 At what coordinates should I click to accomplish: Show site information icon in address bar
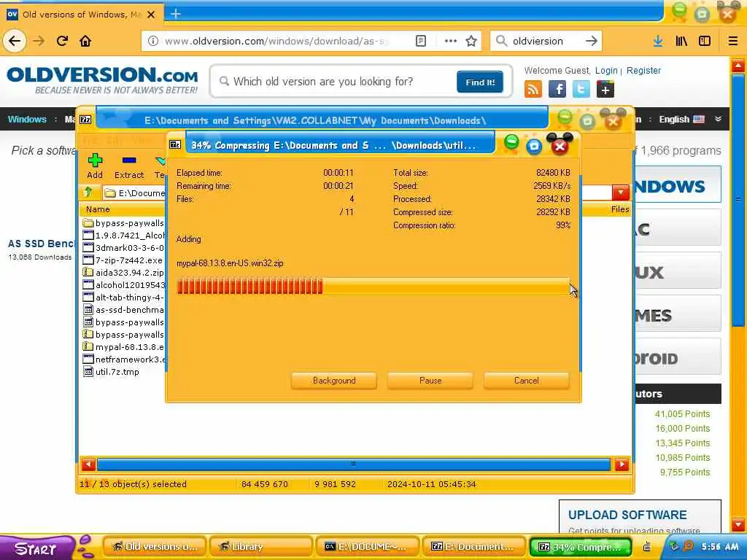click(153, 41)
